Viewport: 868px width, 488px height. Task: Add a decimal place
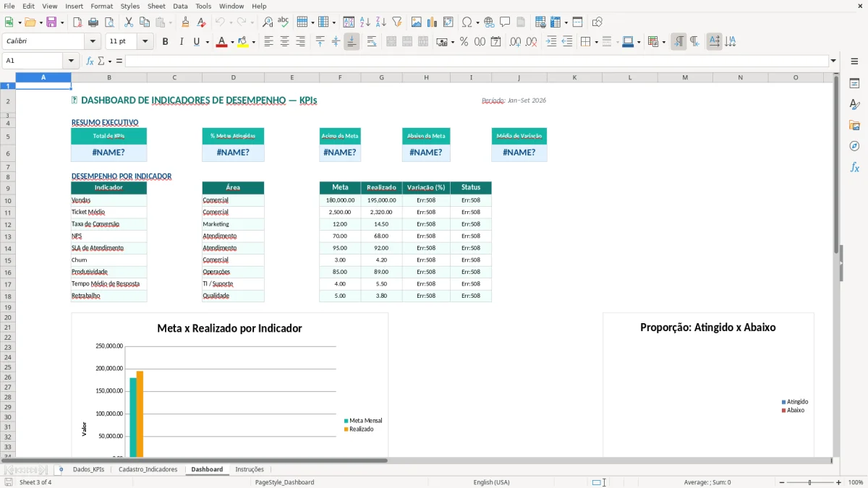[515, 42]
